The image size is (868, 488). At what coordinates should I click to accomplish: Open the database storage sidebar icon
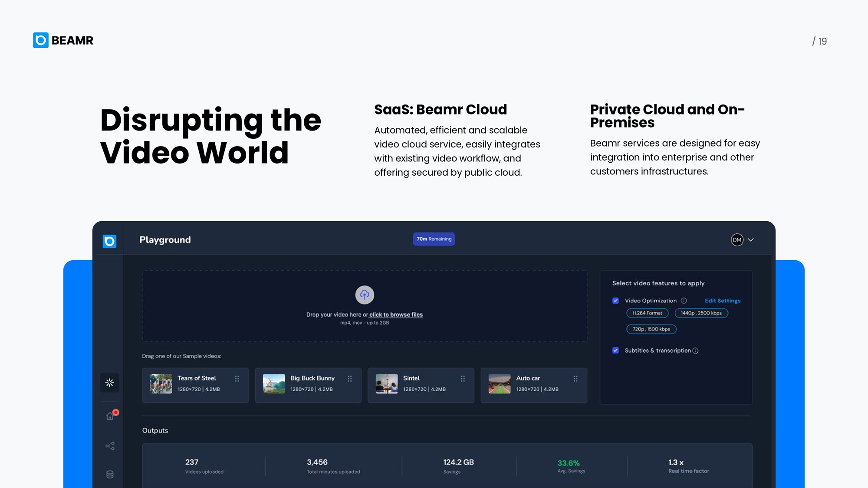pos(110,474)
